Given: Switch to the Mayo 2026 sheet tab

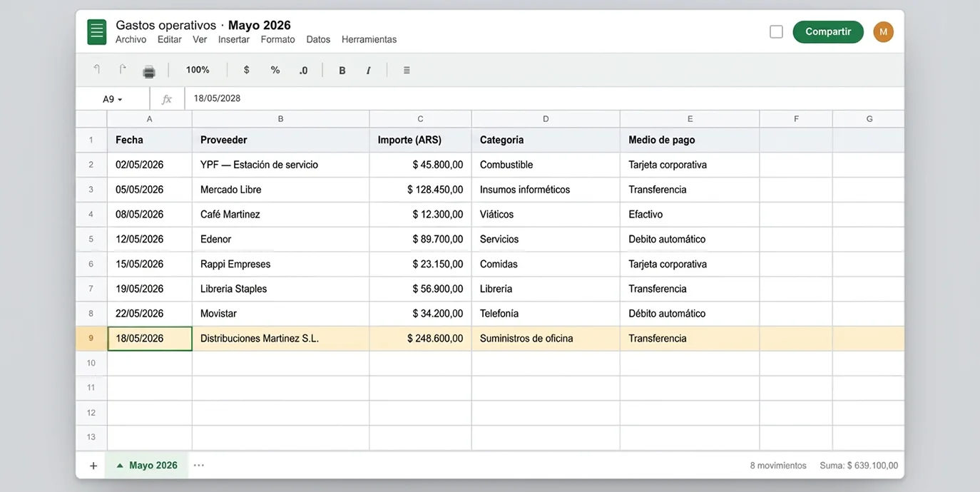Looking at the screenshot, I should (147, 466).
